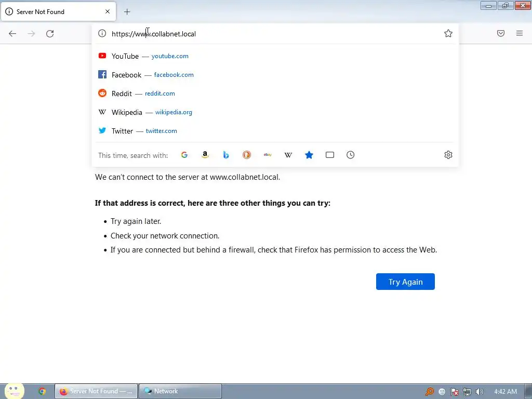Click the network status tray icon

pyautogui.click(x=467, y=392)
